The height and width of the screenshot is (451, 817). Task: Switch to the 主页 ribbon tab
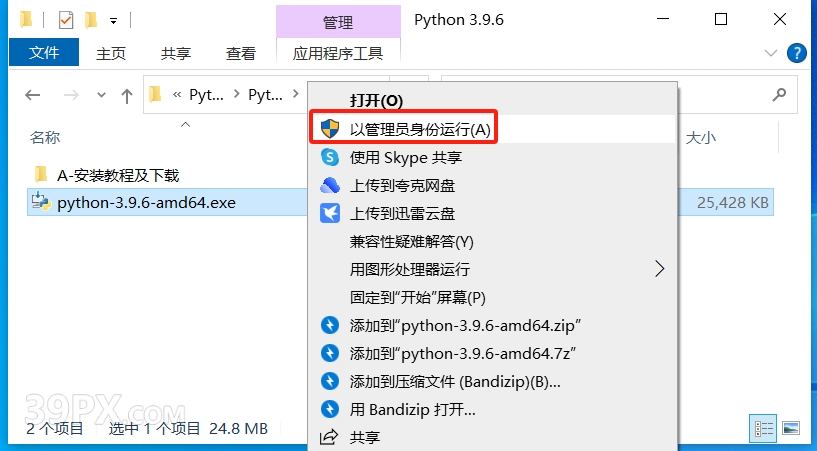coord(110,53)
